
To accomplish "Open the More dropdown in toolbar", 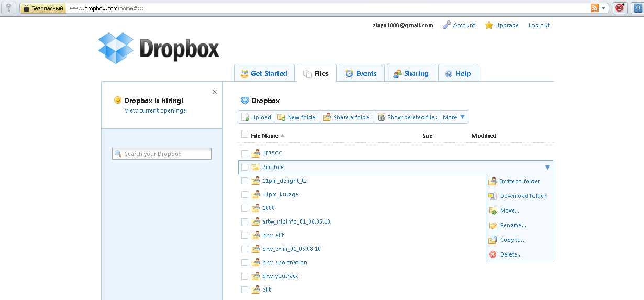I will 454,117.
